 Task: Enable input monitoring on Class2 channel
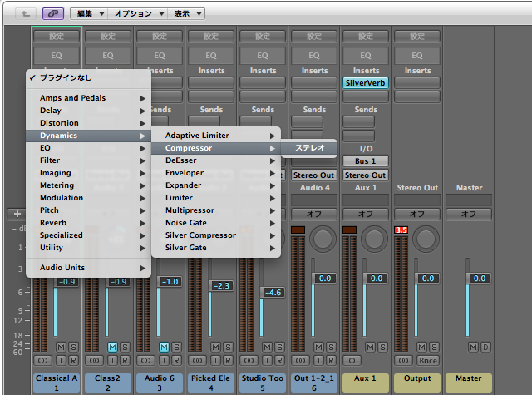113,360
